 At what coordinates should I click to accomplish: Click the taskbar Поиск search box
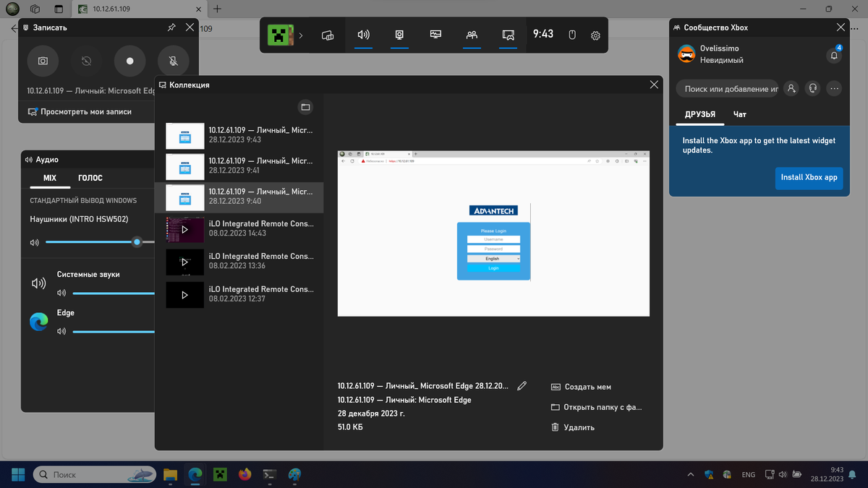pyautogui.click(x=95, y=474)
